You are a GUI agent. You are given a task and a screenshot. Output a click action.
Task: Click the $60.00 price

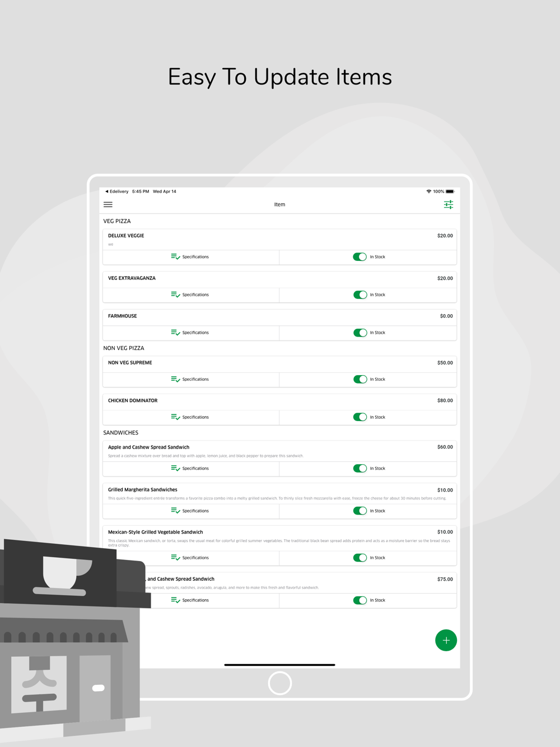coord(445,447)
